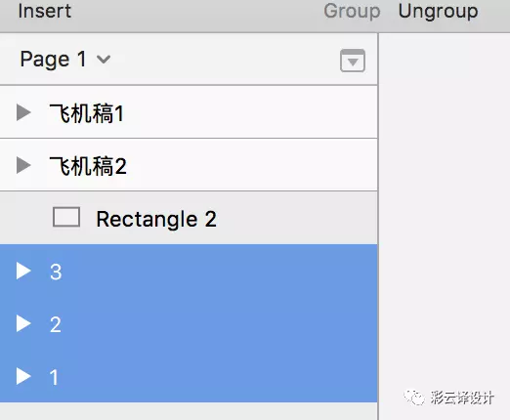Expand group 3 disclosure triangle
This screenshot has width=510, height=420.
tap(23, 271)
